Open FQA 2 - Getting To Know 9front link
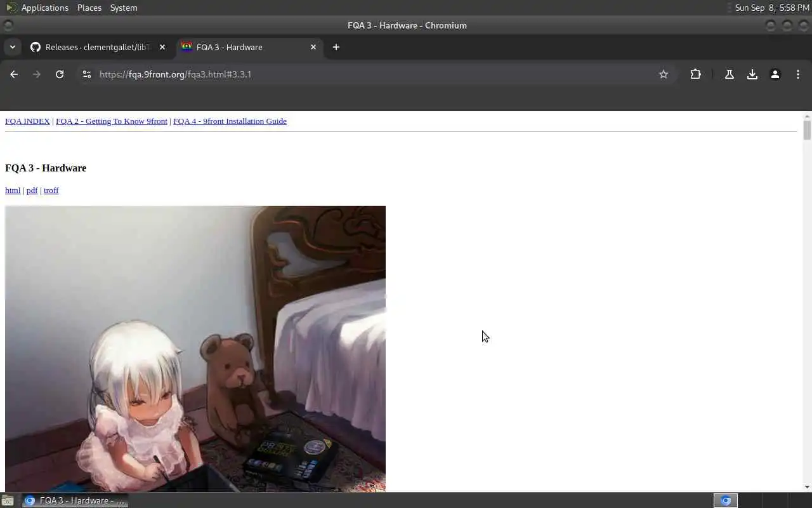The width and height of the screenshot is (812, 508). [112, 121]
